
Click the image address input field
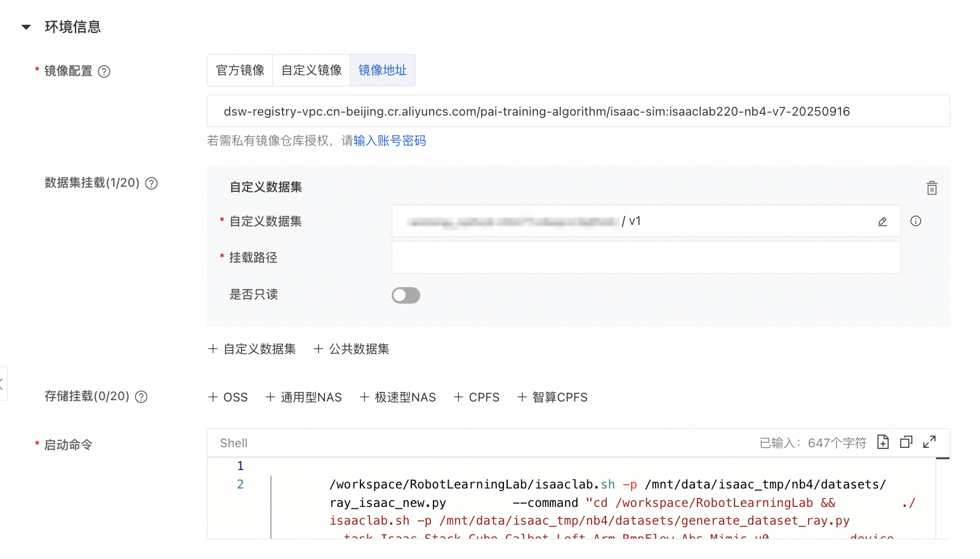pyautogui.click(x=578, y=111)
